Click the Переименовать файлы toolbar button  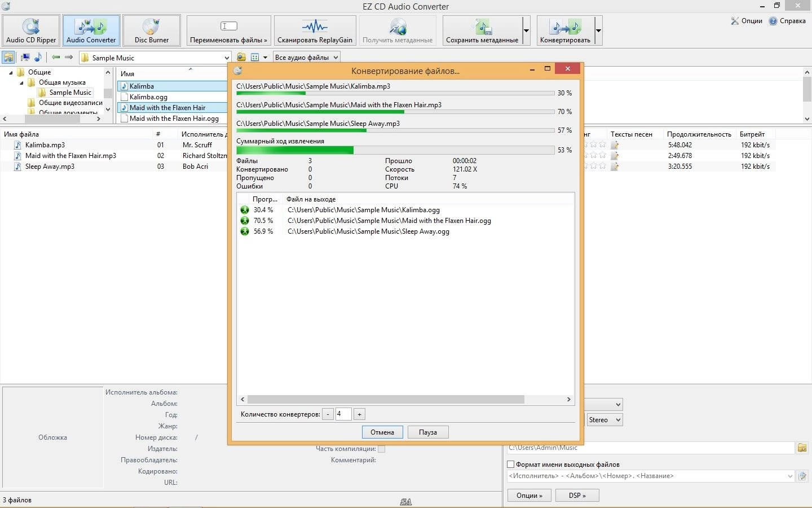[228, 30]
